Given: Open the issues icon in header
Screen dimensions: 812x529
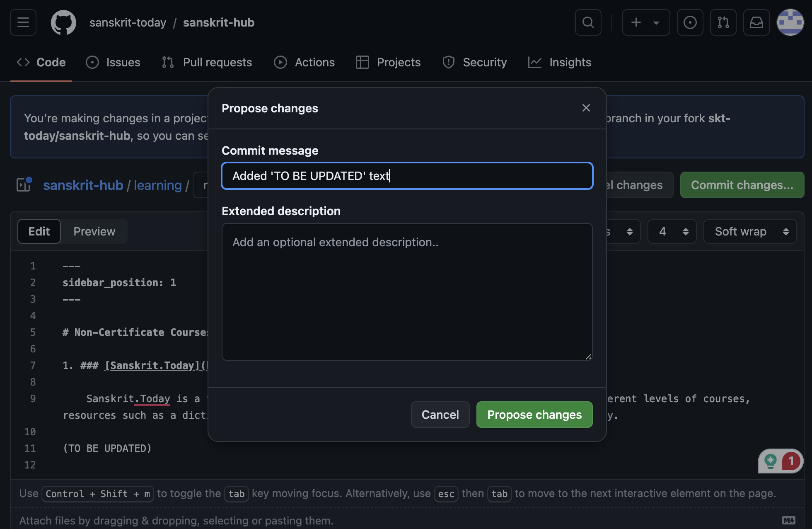Looking at the screenshot, I should click(690, 22).
